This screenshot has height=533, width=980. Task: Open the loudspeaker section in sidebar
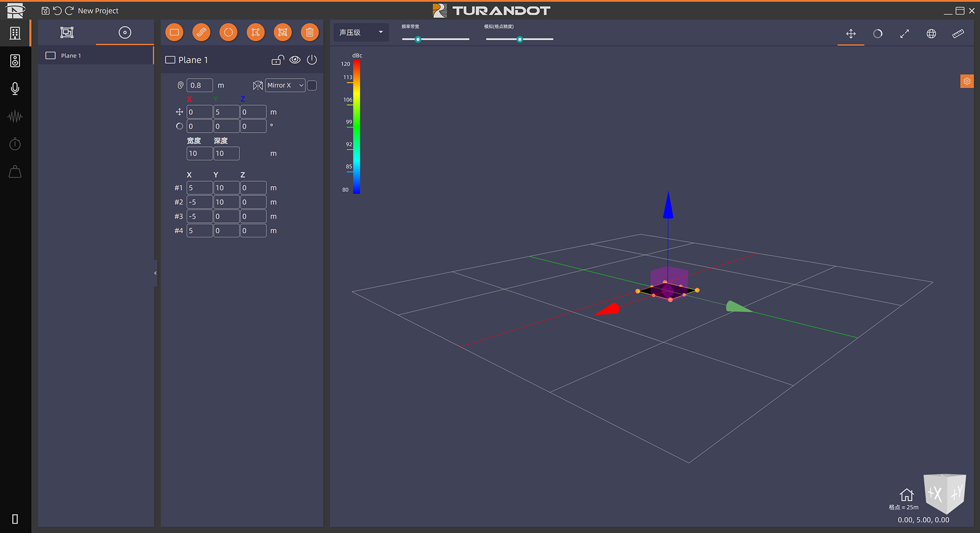(15, 61)
